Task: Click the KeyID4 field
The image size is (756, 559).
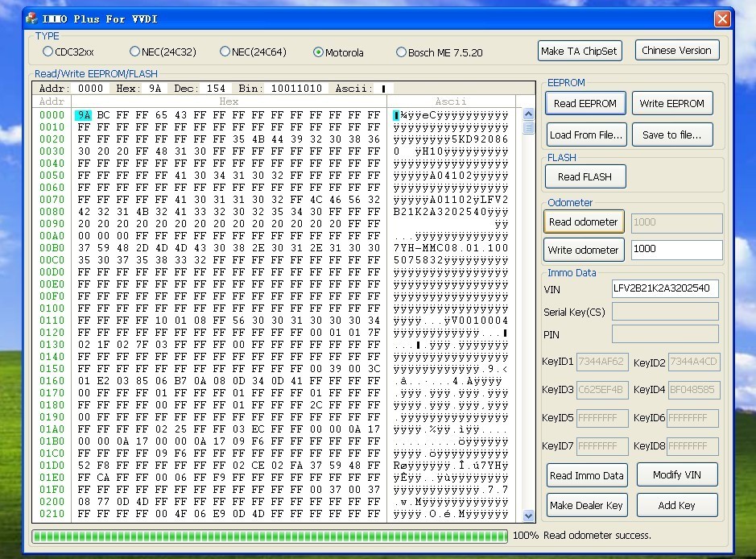Action: click(x=694, y=390)
